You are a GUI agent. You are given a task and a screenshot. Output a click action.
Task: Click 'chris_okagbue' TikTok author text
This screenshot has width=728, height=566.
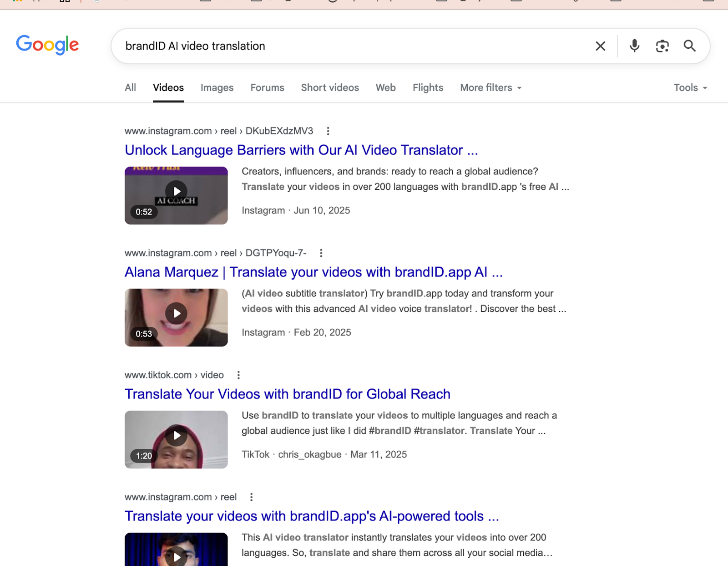pyautogui.click(x=310, y=455)
